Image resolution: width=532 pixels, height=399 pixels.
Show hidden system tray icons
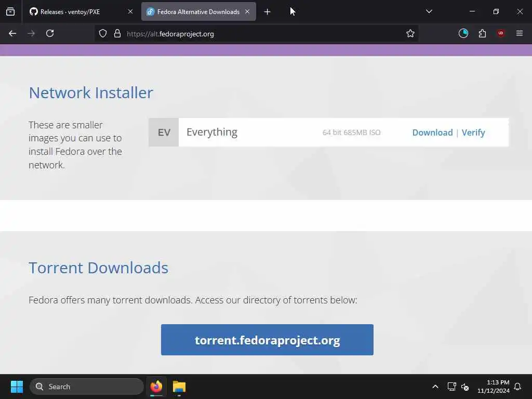(x=435, y=387)
